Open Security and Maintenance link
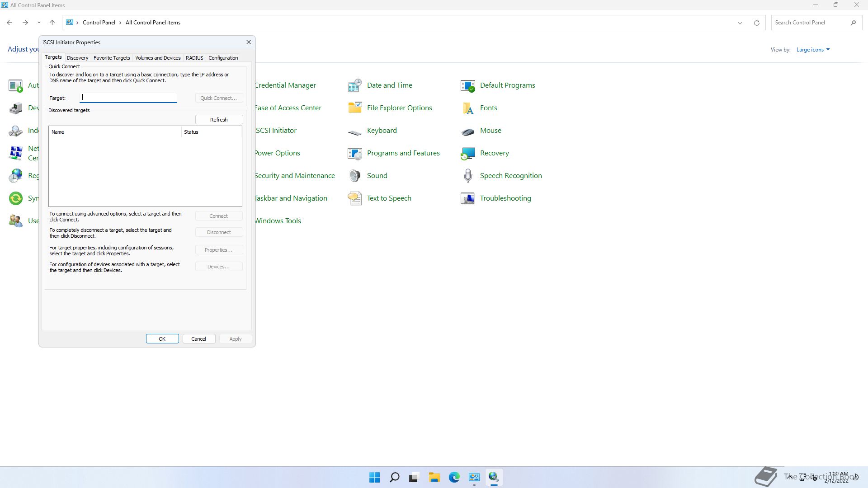Viewport: 868px width, 488px height. pos(295,176)
